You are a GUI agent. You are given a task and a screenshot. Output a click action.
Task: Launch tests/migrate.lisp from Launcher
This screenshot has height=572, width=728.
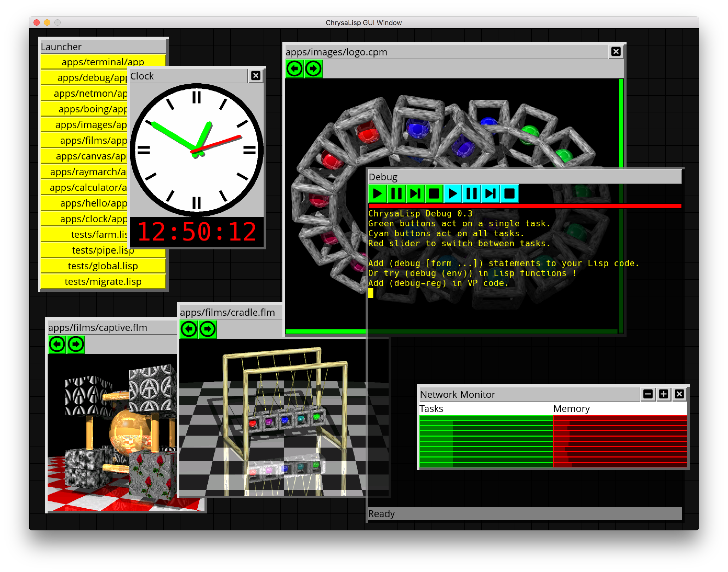click(x=103, y=282)
